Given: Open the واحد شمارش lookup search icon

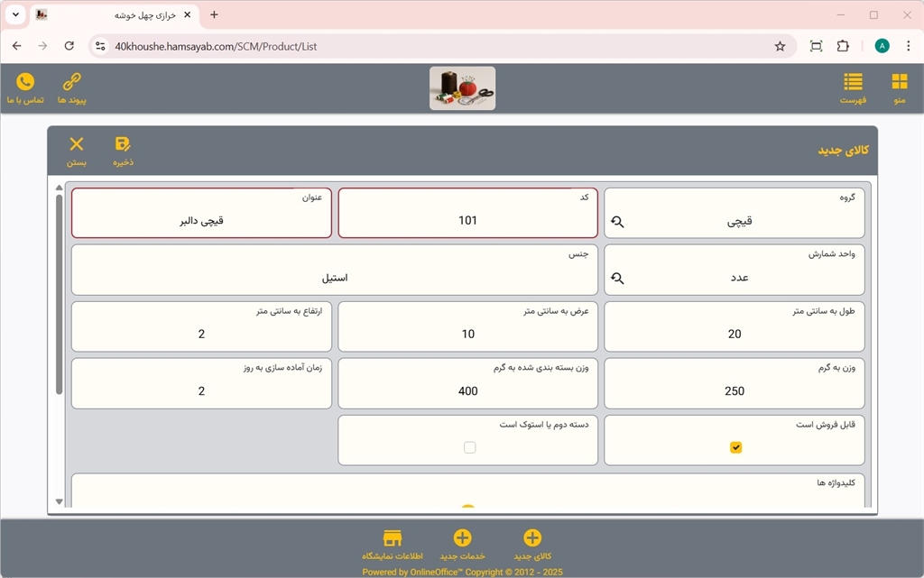Looking at the screenshot, I should coord(617,279).
